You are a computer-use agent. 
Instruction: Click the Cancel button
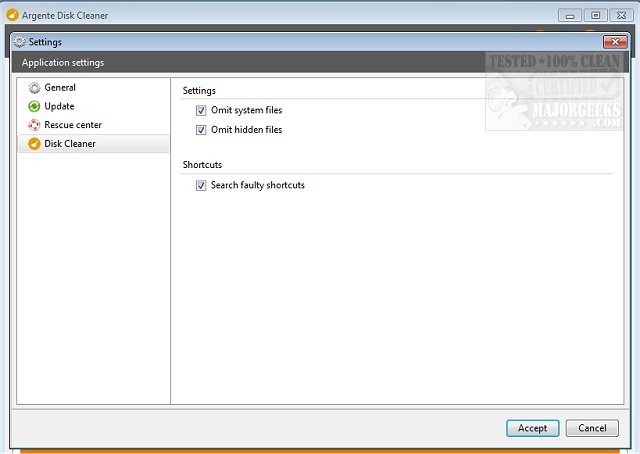pos(592,428)
